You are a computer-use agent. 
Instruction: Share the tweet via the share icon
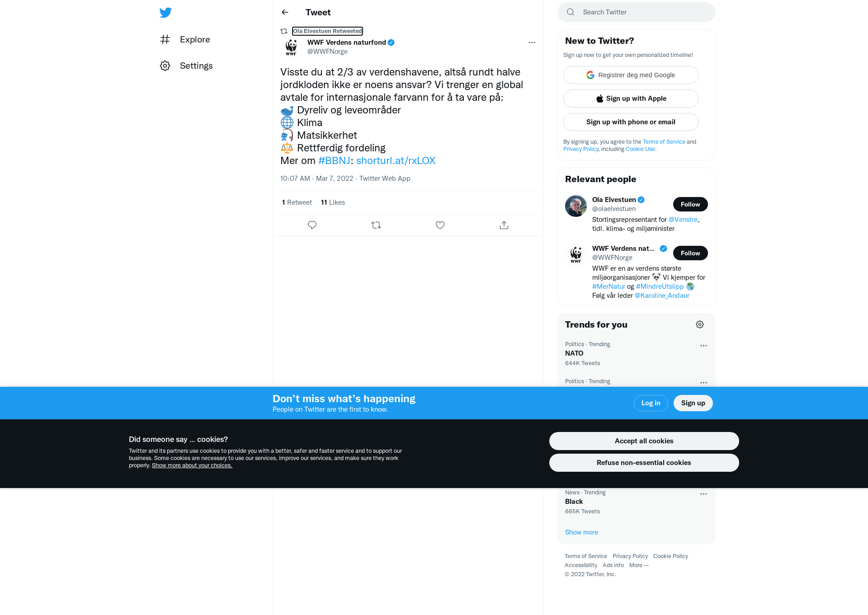point(504,225)
